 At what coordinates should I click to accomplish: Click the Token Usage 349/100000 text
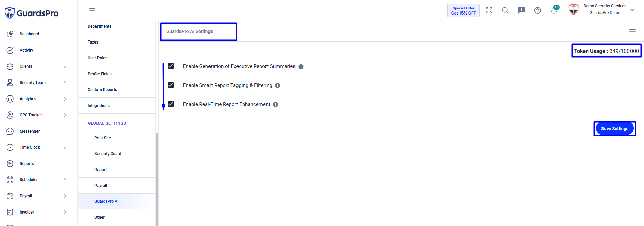coord(607,51)
